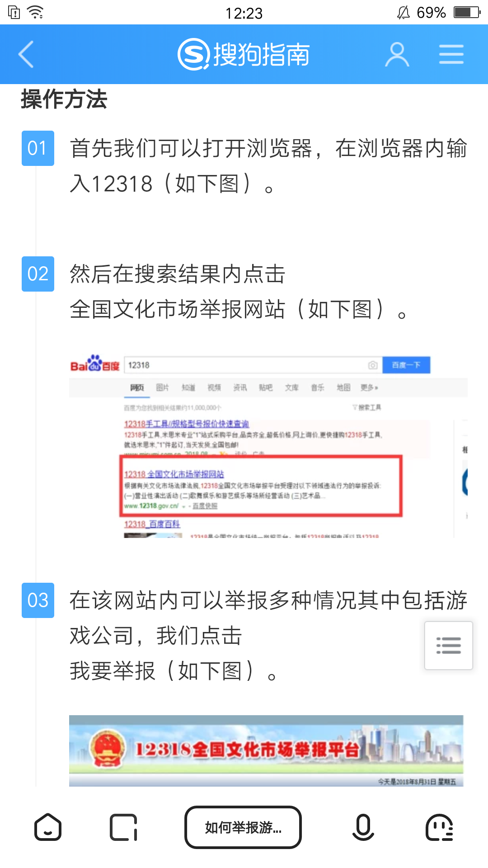Click the 12318 全国文化市场举报网站 link in screenshot

[x=174, y=474]
